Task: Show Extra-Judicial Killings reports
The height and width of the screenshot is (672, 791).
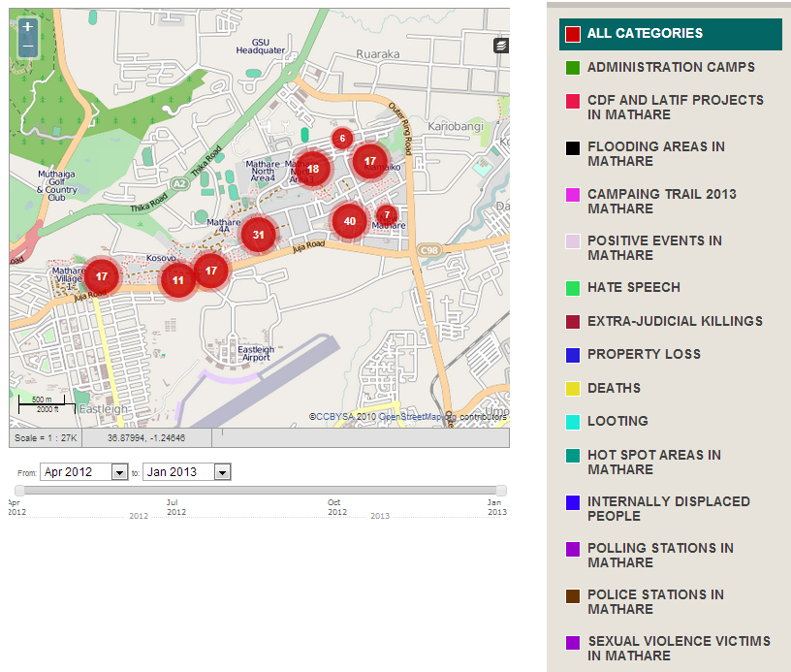Action: (675, 321)
